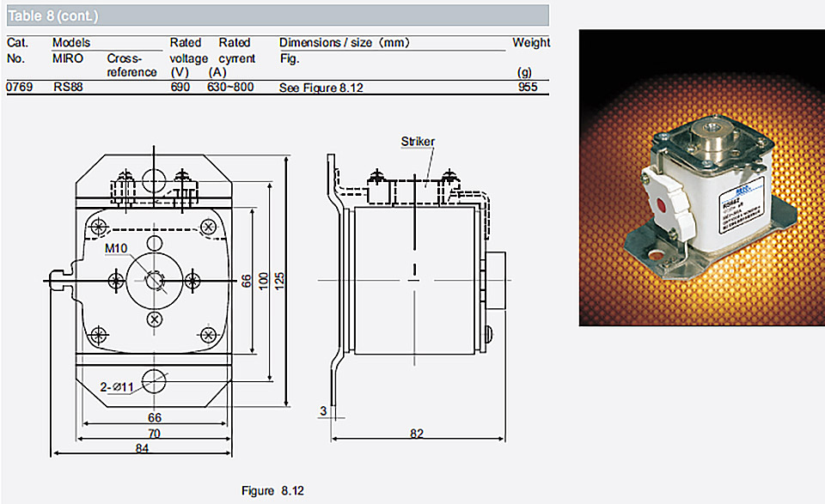Select the current range "630~800"

(x=230, y=87)
